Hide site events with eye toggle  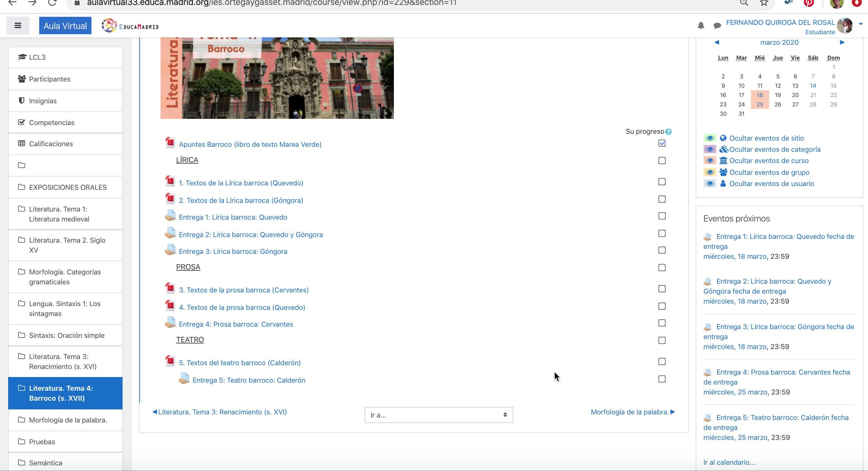click(x=710, y=138)
